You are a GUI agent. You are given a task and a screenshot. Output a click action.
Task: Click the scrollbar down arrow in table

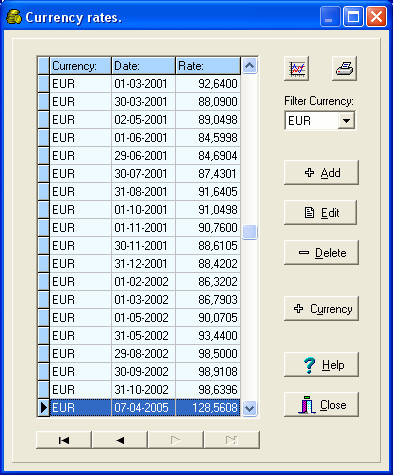[x=249, y=408]
